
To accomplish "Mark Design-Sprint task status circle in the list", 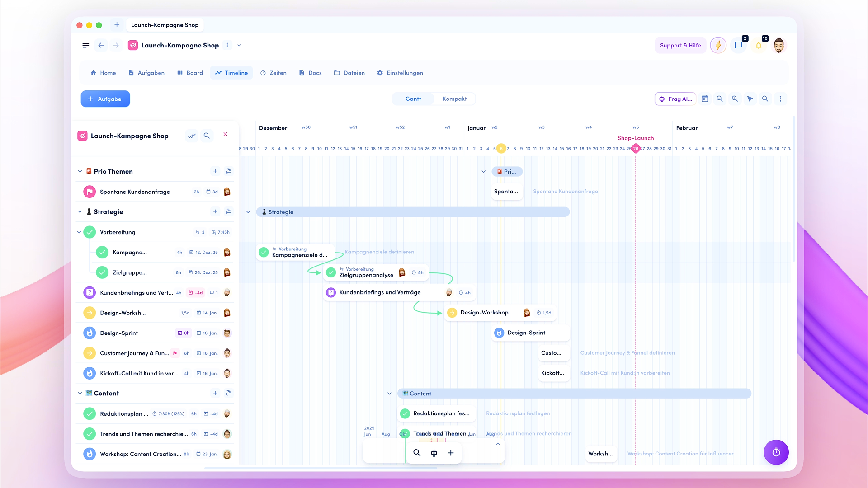I will [90, 333].
